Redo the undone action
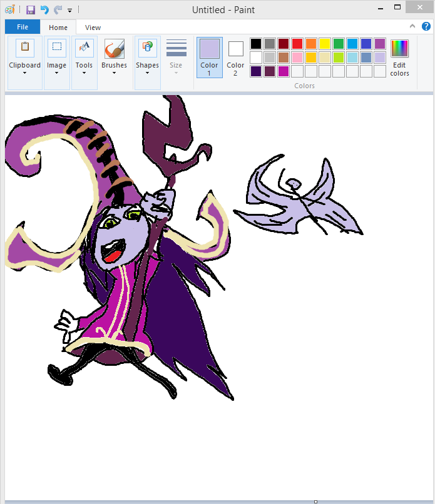This screenshot has width=435, height=504. click(x=58, y=10)
